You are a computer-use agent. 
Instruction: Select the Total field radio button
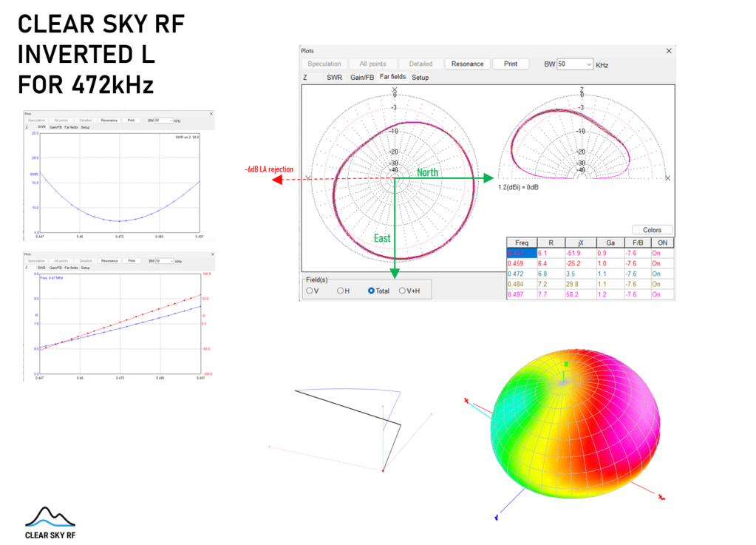(x=372, y=291)
